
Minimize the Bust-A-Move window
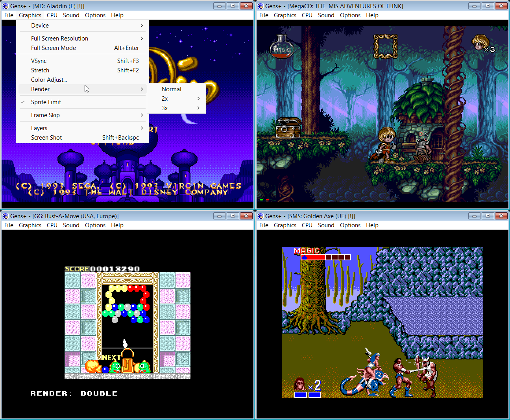pyautogui.click(x=220, y=216)
